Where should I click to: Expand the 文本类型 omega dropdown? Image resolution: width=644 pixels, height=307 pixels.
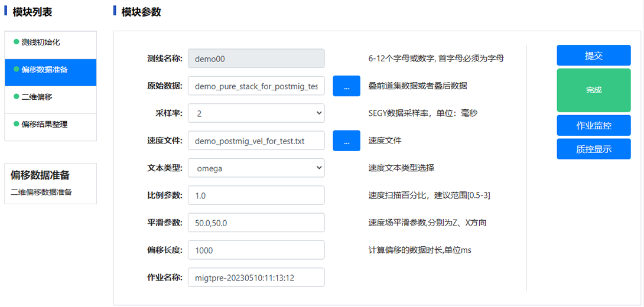click(256, 168)
